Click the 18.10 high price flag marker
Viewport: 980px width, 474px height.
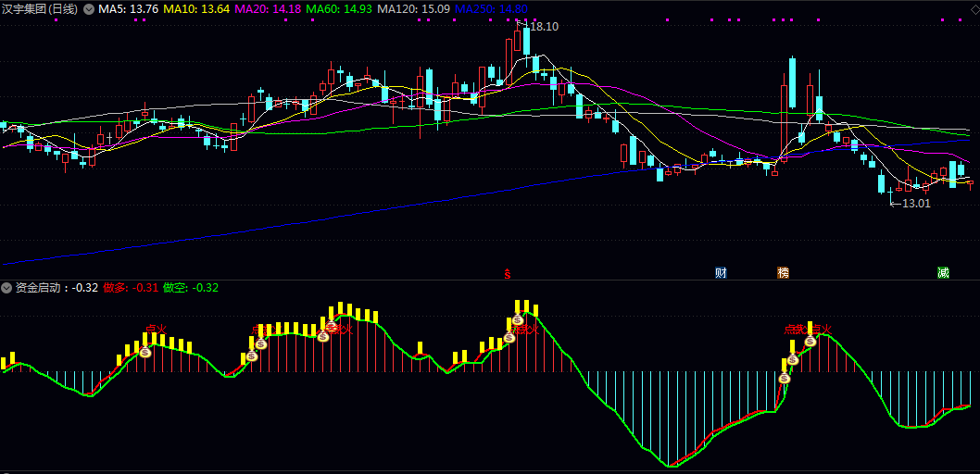click(543, 27)
